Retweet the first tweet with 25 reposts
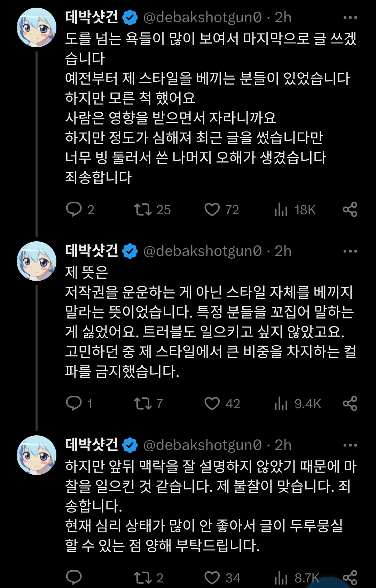376x588 pixels. [143, 209]
